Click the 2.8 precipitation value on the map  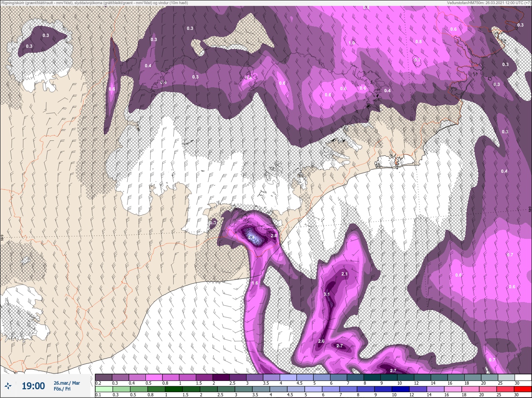(x=273, y=236)
